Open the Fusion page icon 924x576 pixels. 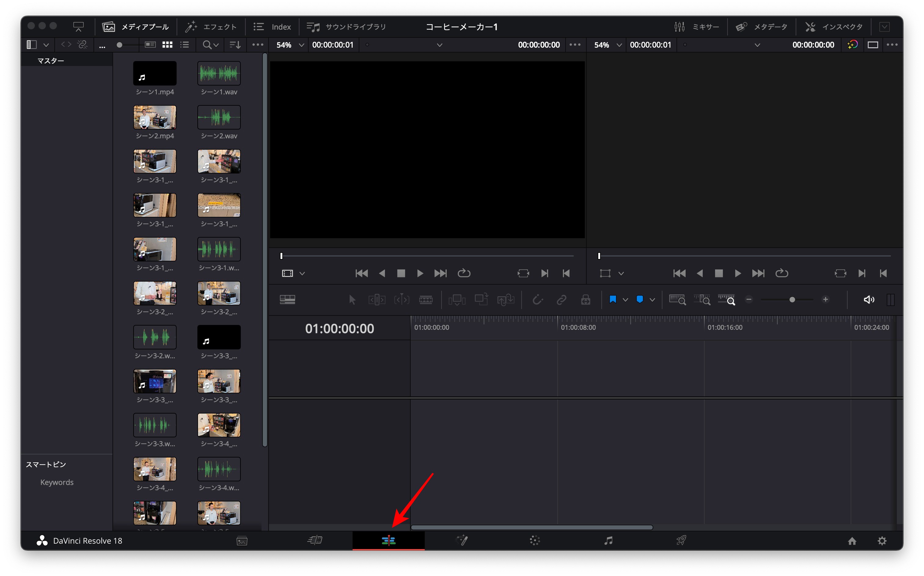pos(462,541)
